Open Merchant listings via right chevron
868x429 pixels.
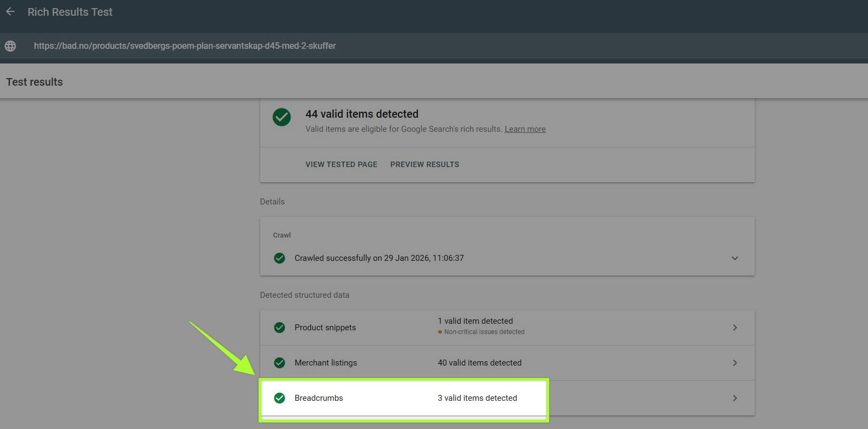pos(735,363)
